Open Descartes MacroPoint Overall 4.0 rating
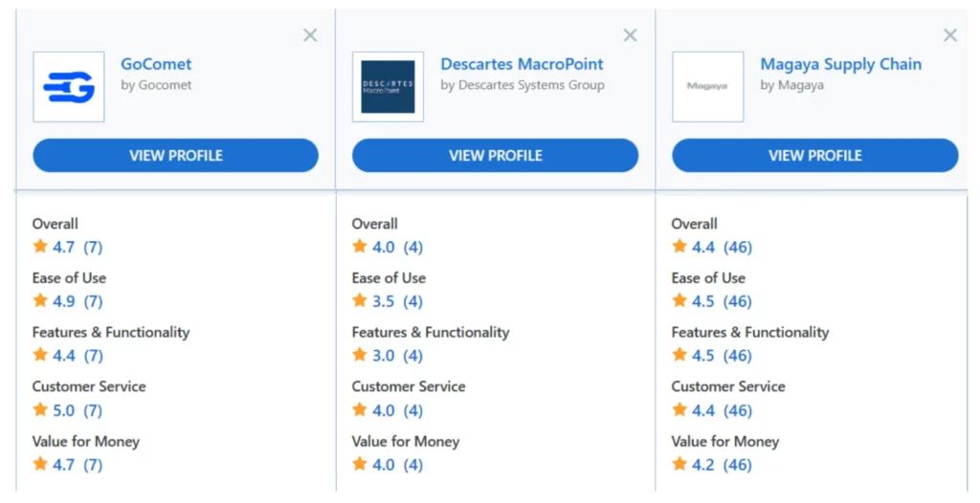This screenshot has width=980, height=503. point(397,248)
